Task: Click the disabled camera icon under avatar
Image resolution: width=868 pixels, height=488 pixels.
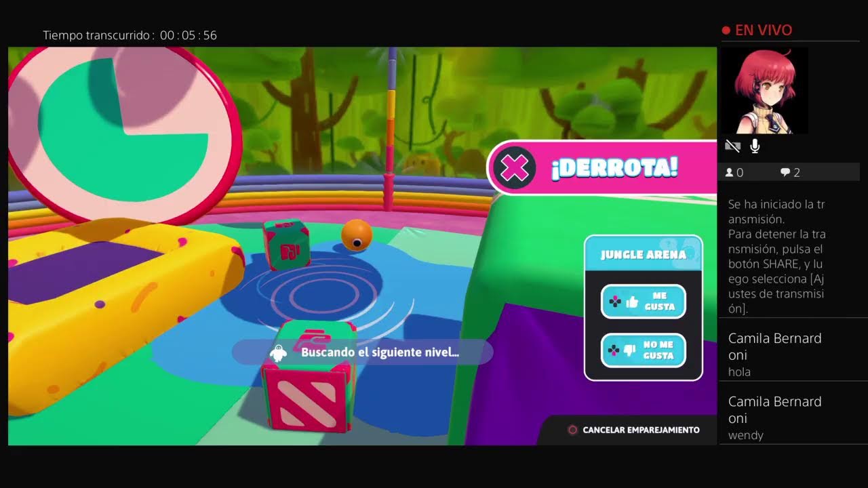Action: [x=732, y=146]
